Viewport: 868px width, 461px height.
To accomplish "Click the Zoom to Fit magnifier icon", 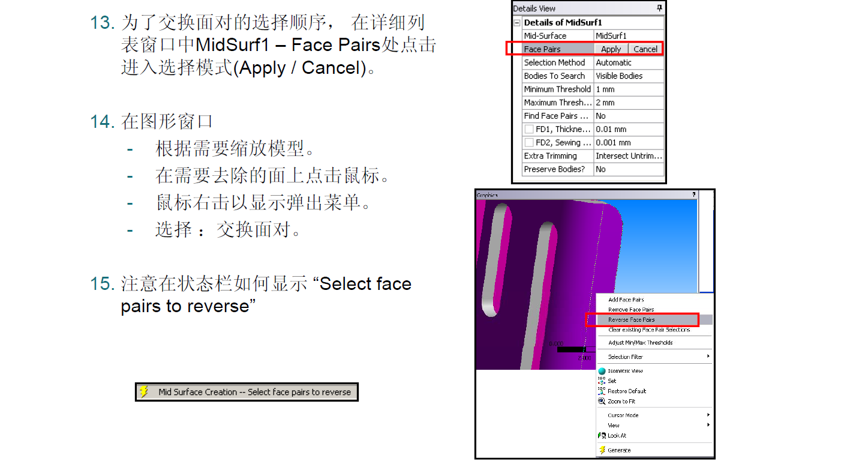I will [x=602, y=401].
